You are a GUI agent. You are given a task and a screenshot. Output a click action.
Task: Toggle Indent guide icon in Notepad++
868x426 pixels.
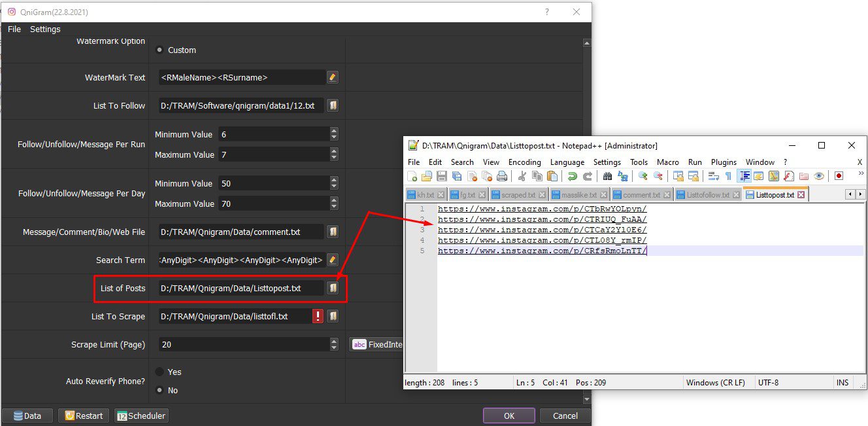point(744,176)
